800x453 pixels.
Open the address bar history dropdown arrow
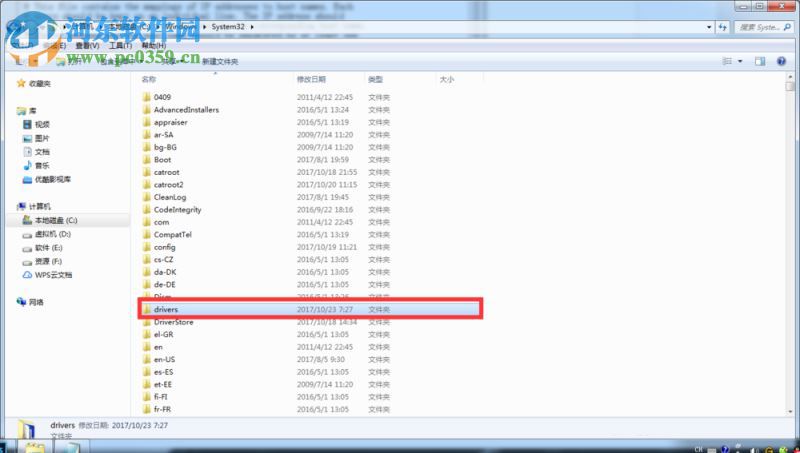point(709,27)
